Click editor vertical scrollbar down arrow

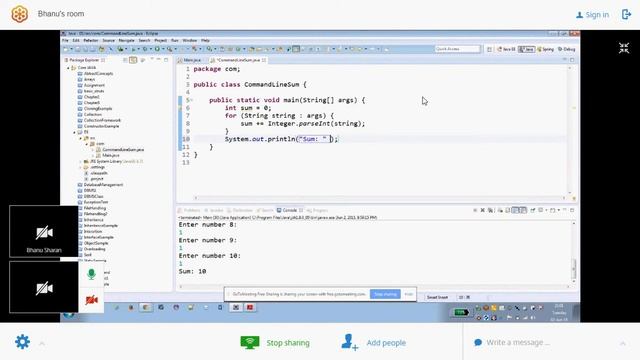[570, 193]
